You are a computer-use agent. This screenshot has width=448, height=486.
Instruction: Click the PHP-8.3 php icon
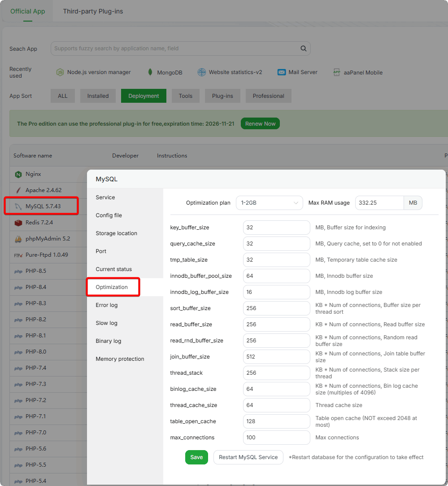click(x=18, y=303)
